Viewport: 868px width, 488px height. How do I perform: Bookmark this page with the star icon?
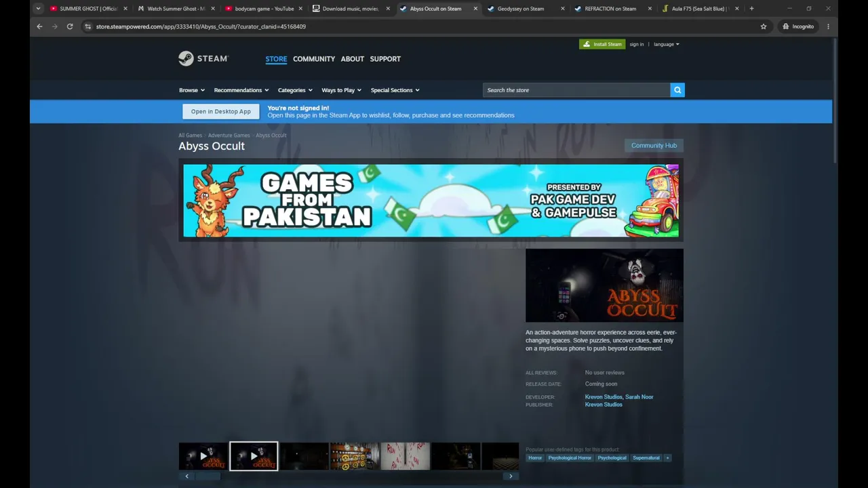(764, 26)
